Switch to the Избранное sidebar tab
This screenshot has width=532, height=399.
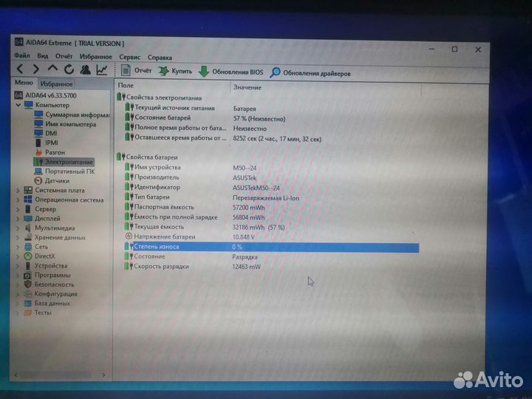56,83
